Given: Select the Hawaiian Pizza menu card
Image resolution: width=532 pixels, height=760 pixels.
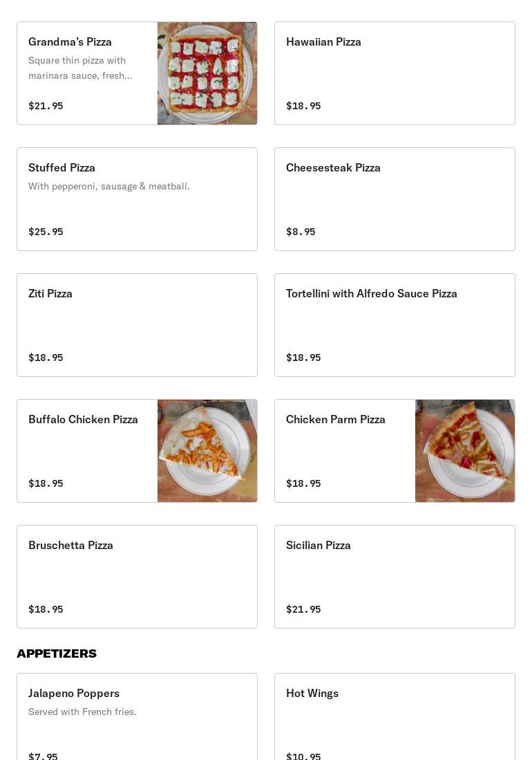Looking at the screenshot, I should tap(395, 73).
